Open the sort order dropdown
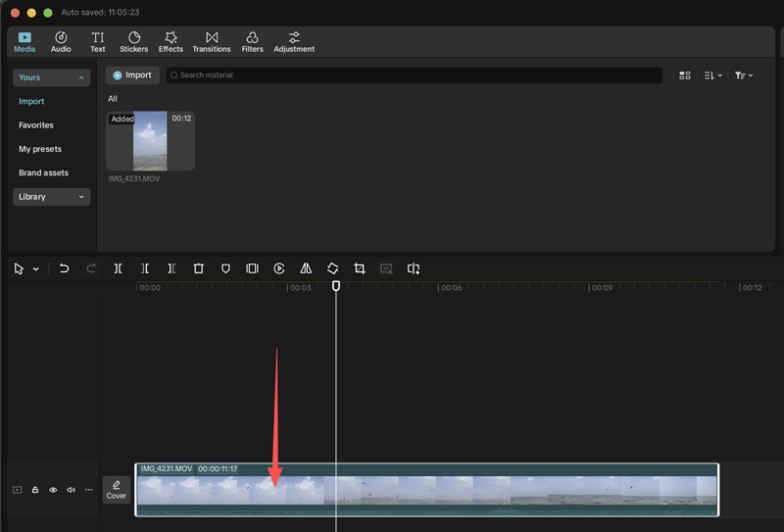This screenshot has width=784, height=532. click(713, 75)
